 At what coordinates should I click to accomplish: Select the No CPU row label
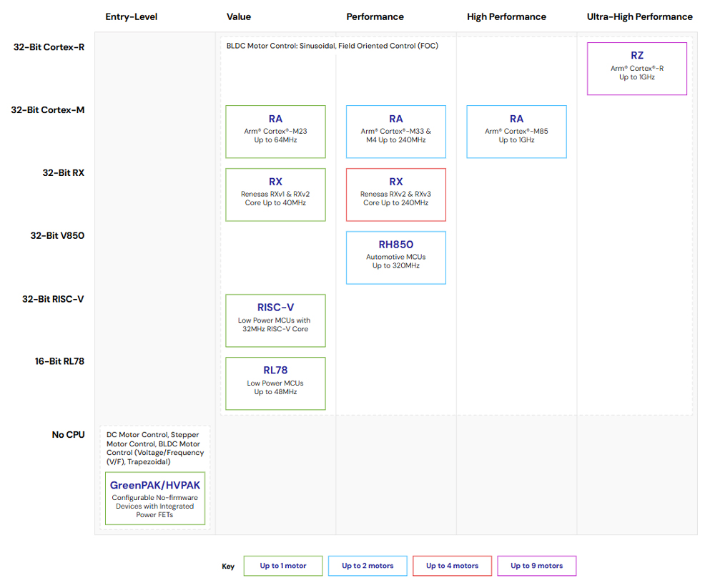[68, 435]
